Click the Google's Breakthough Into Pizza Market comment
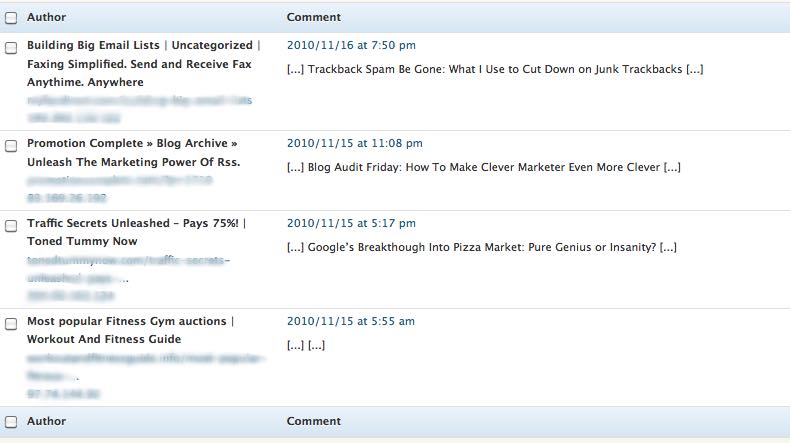The image size is (790, 443). tap(482, 247)
